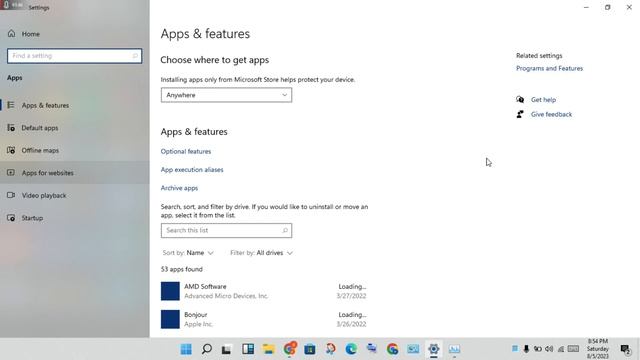Open Widgets panel from the taskbar
The image size is (640, 360).
click(248, 349)
